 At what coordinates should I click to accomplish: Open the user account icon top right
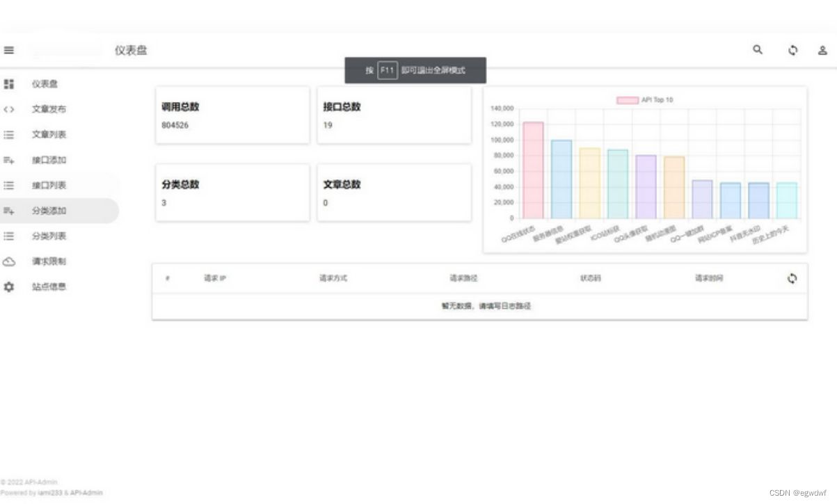(x=822, y=50)
